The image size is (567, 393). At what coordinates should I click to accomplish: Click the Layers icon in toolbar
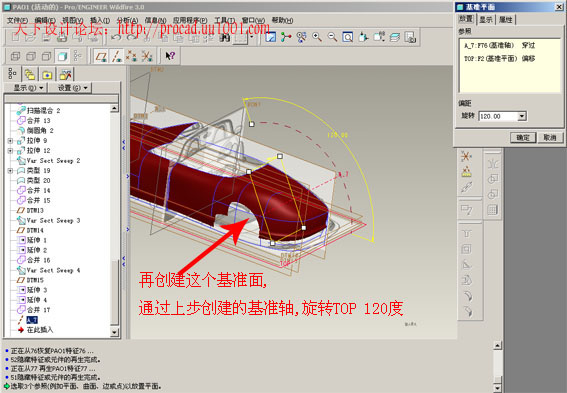click(395, 37)
